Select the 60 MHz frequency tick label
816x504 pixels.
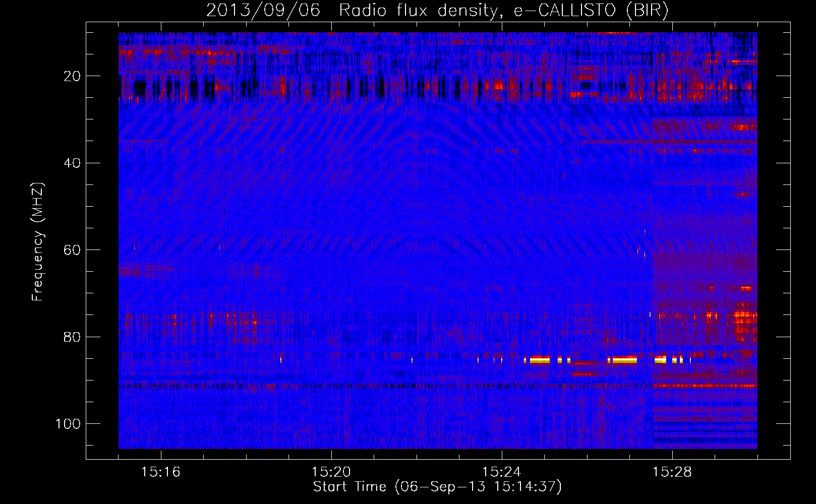click(73, 250)
